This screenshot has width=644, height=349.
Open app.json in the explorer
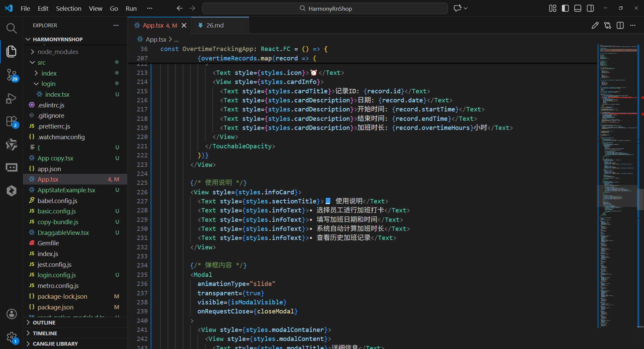75,169
